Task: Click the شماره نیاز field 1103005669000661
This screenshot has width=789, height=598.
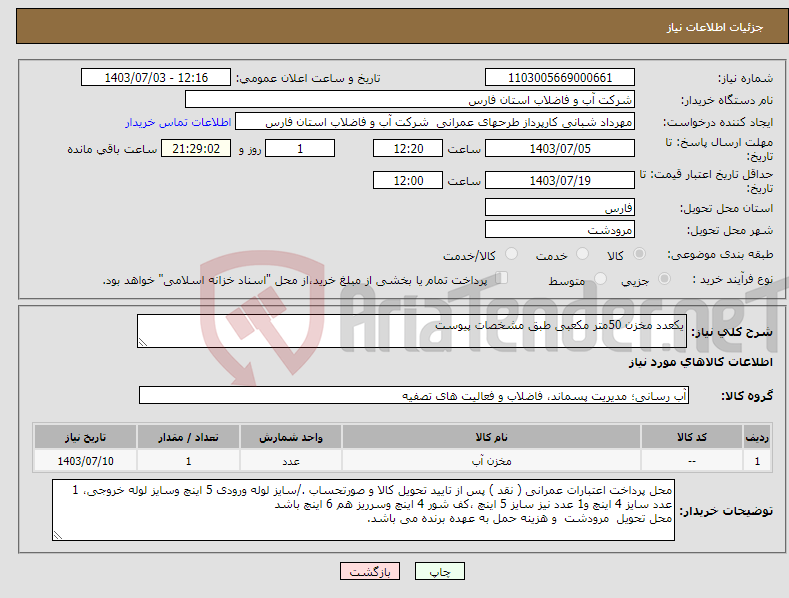Action: (560, 78)
